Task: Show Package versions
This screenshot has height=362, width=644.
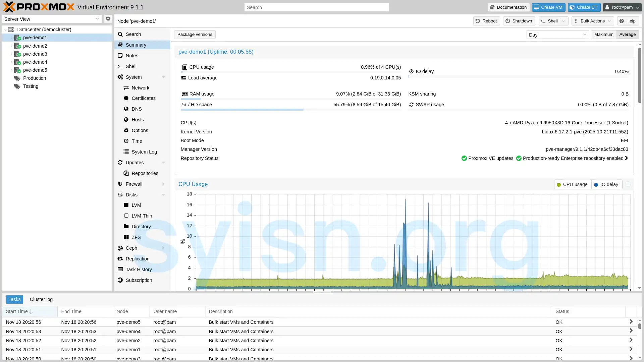Action: (195, 34)
